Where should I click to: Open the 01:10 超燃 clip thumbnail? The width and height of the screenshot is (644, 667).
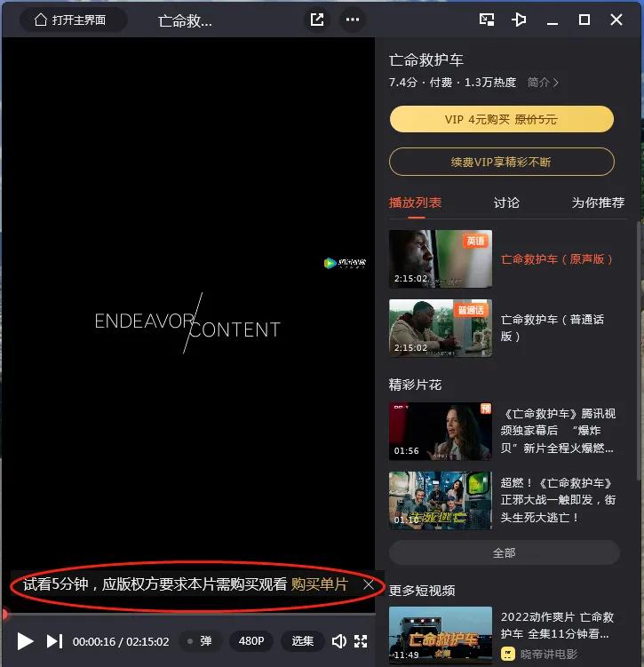pyautogui.click(x=441, y=500)
